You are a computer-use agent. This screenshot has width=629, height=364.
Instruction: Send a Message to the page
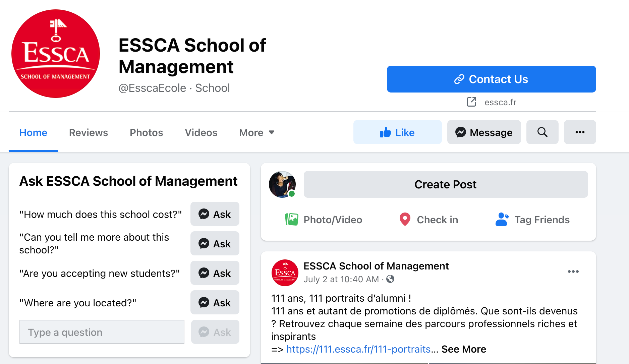pyautogui.click(x=484, y=132)
